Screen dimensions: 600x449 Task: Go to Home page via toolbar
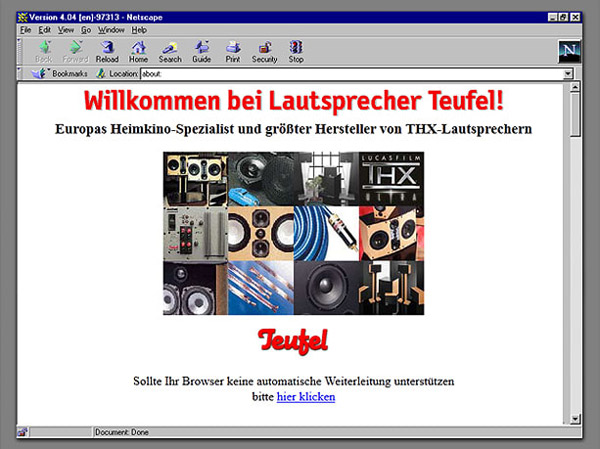(x=138, y=51)
